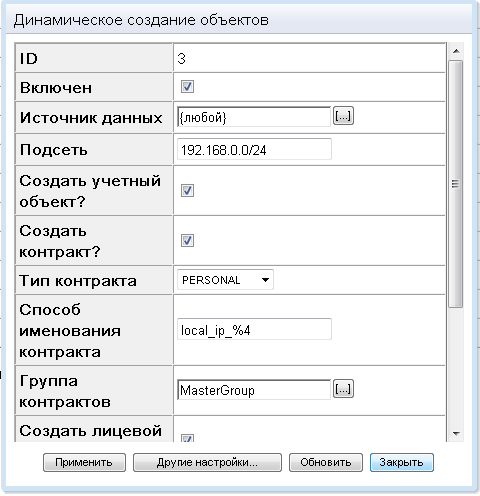480x496 pixels.
Task: Click the Источник данных text field
Action: click(x=254, y=117)
